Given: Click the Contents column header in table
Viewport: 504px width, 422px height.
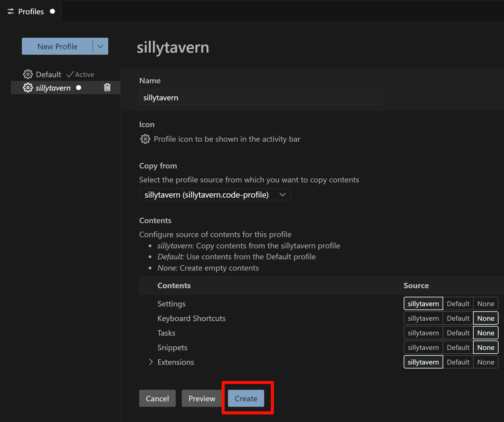Looking at the screenshot, I should tap(174, 285).
